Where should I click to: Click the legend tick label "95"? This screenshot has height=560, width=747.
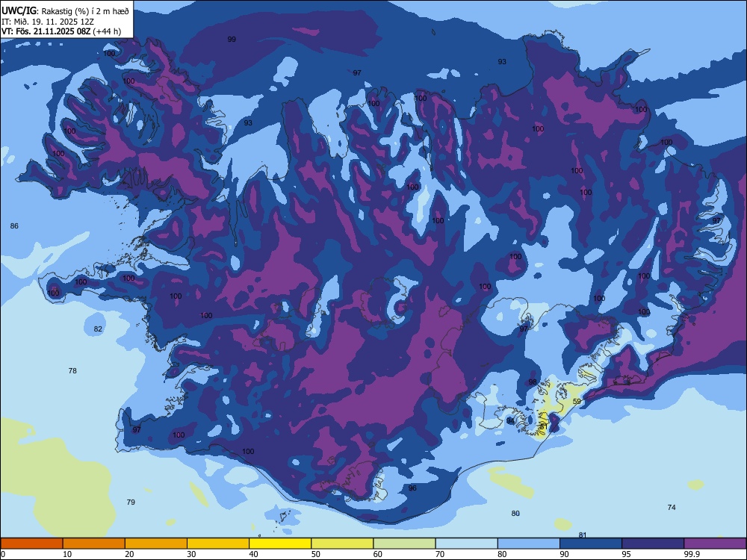[x=627, y=554]
